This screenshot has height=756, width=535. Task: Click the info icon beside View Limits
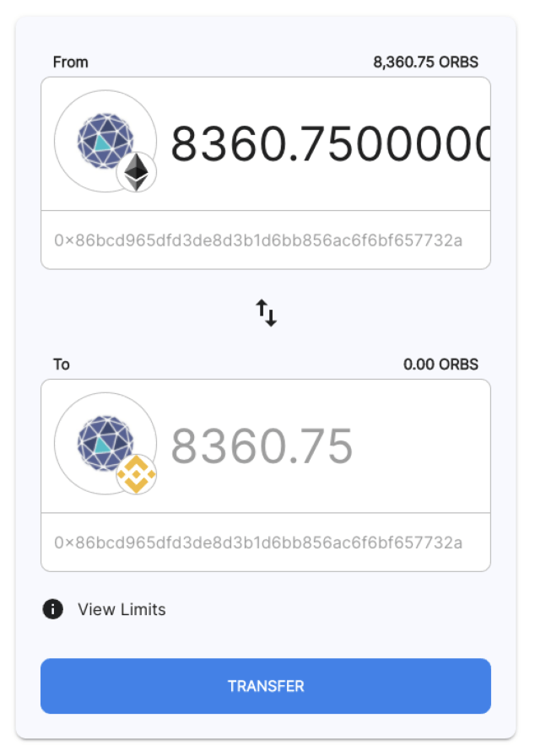53,609
